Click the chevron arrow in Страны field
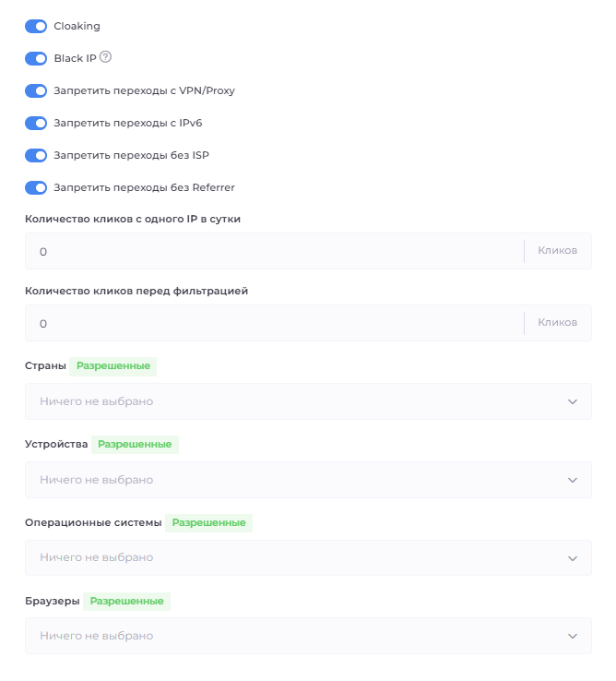 coord(573,402)
